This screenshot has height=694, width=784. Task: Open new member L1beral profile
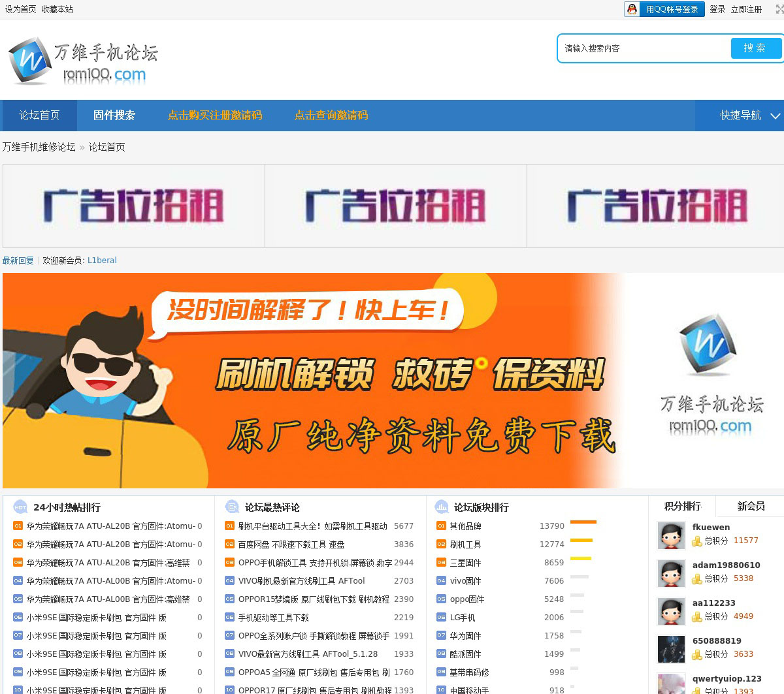coord(102,260)
